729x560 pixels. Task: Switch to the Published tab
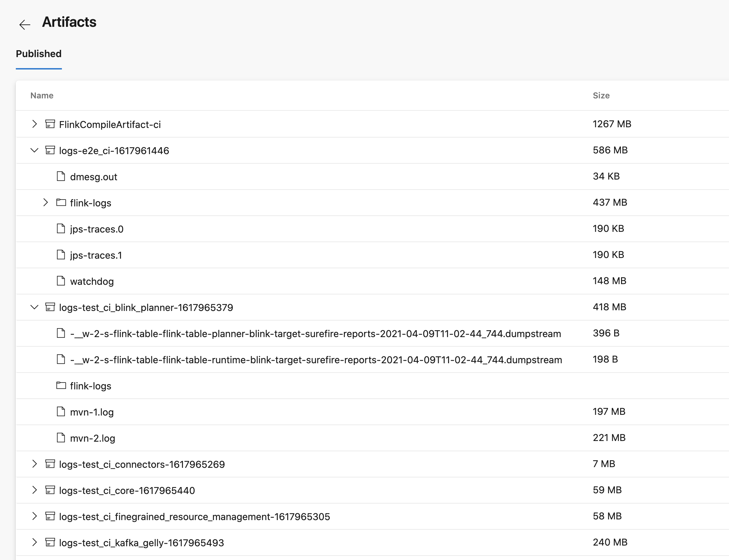[39, 54]
